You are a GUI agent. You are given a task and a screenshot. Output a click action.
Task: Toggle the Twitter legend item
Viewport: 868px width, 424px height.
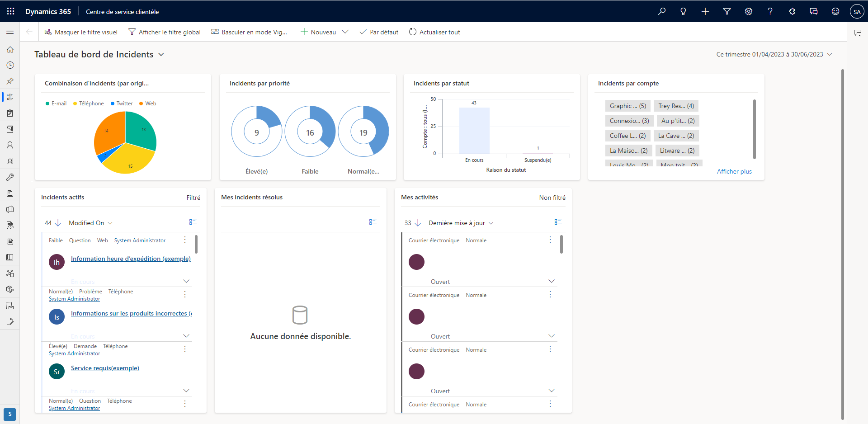tap(122, 104)
